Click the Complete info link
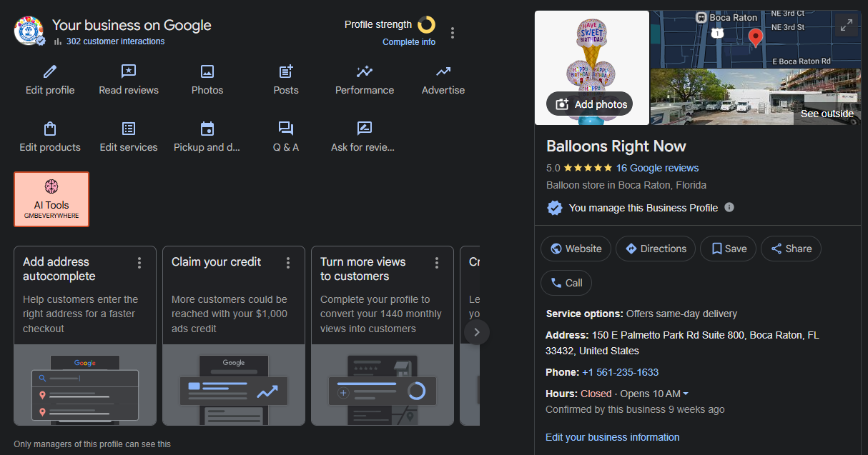868x455 pixels. [x=409, y=42]
